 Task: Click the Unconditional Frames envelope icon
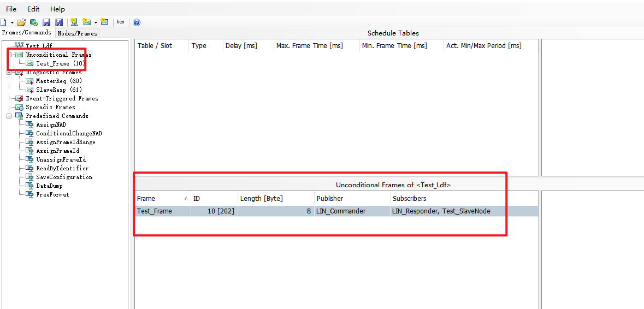tap(19, 55)
